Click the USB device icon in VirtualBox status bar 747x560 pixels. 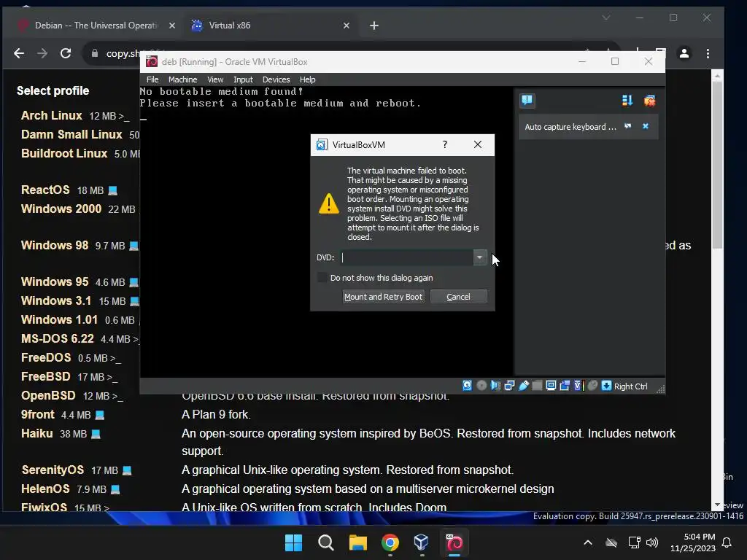coord(523,386)
